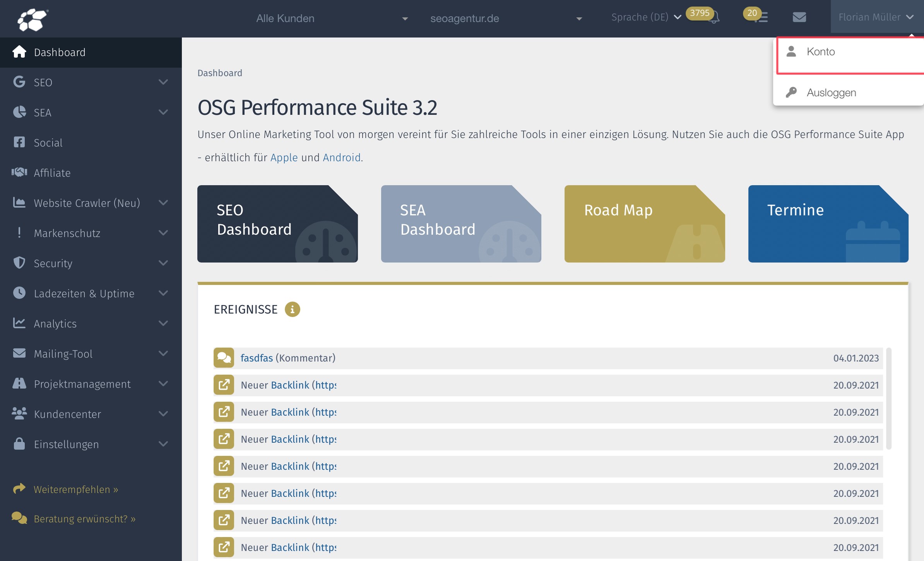Image resolution: width=924 pixels, height=561 pixels.
Task: Click the Projektmanagement road icon
Action: point(19,384)
